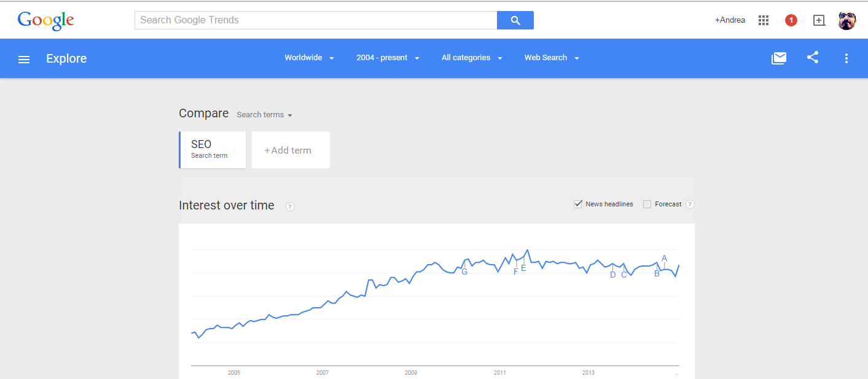Open the hamburger navigation menu
The image size is (868, 379).
24,59
